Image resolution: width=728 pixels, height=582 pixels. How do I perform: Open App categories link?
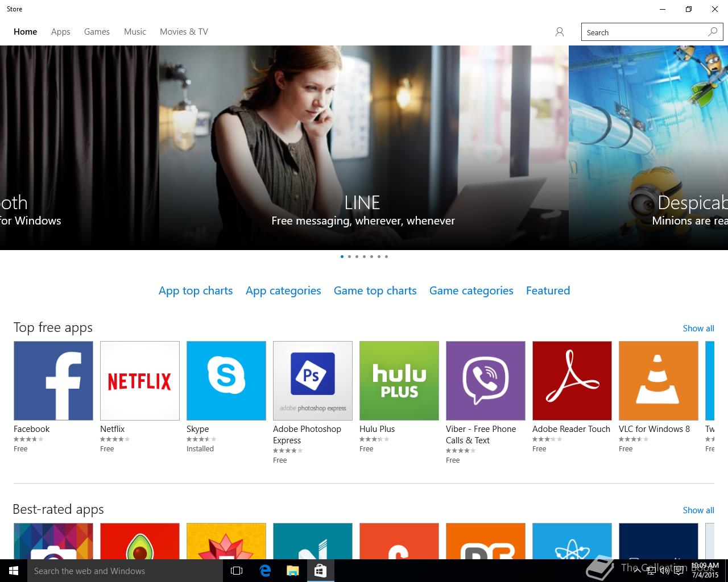point(283,290)
